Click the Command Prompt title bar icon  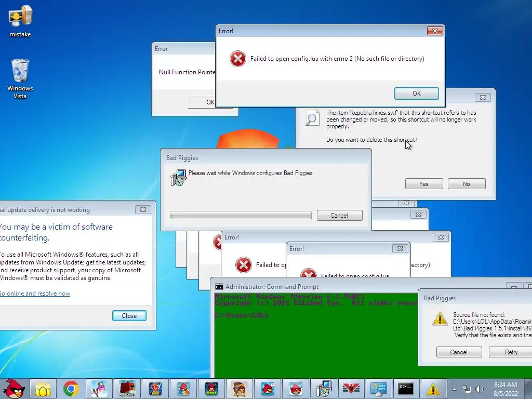(219, 287)
